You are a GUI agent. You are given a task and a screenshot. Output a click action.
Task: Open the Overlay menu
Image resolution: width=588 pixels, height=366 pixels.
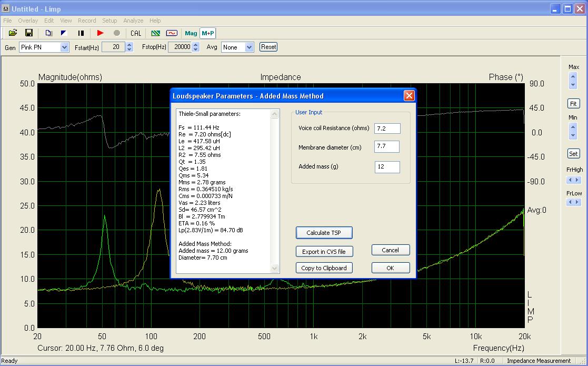tap(28, 21)
